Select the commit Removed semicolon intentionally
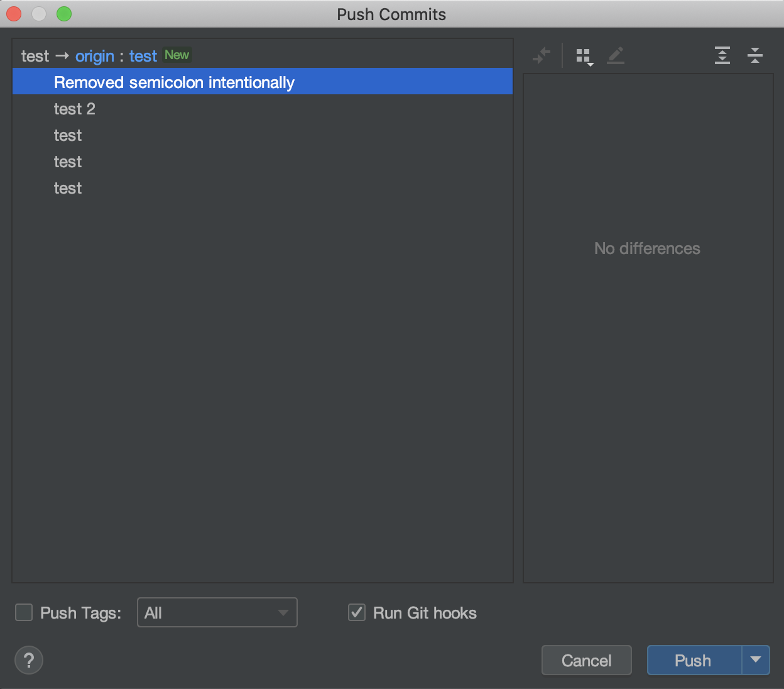The height and width of the screenshot is (689, 784). 173,82
